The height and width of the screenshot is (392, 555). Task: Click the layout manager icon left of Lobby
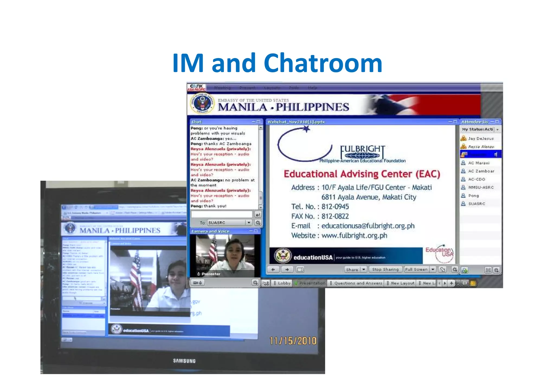click(266, 283)
